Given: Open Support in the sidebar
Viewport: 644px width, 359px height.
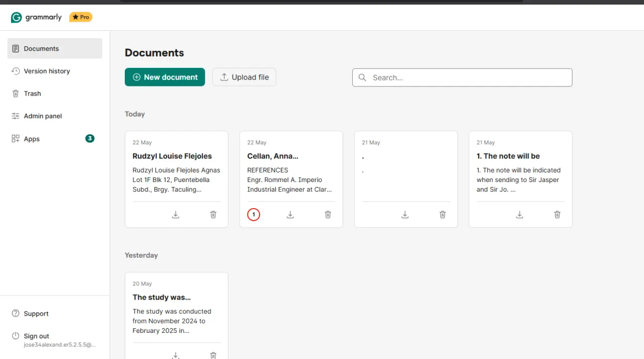Looking at the screenshot, I should (36, 314).
